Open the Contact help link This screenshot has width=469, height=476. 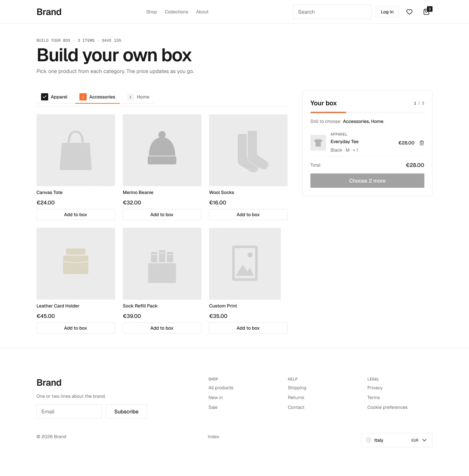(296, 407)
